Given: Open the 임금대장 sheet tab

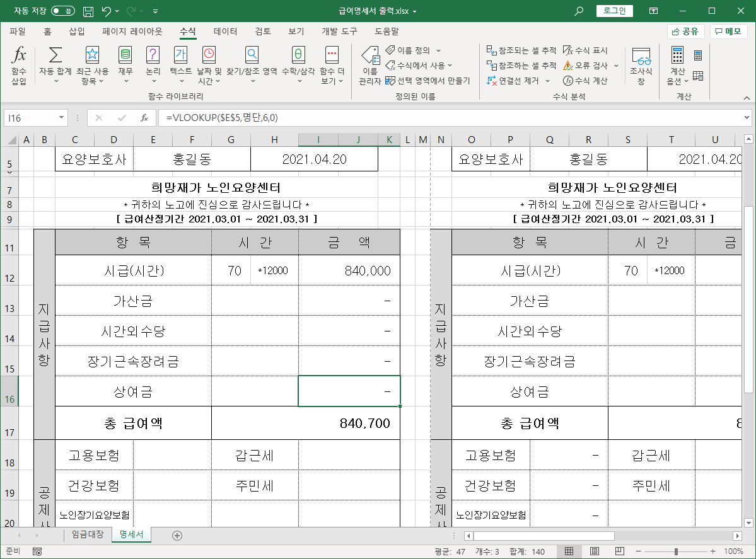Looking at the screenshot, I should 88,534.
